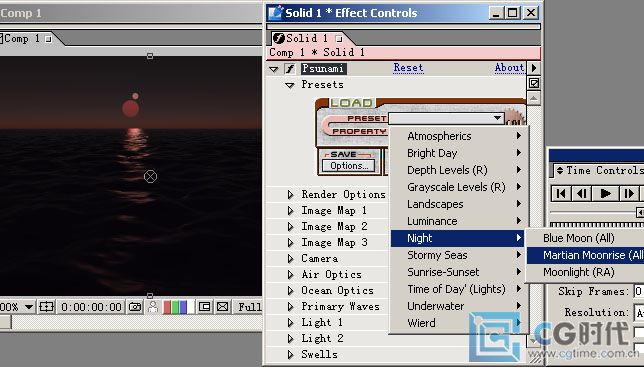Expand Air Optics
The image size is (644, 367).
pos(290,275)
